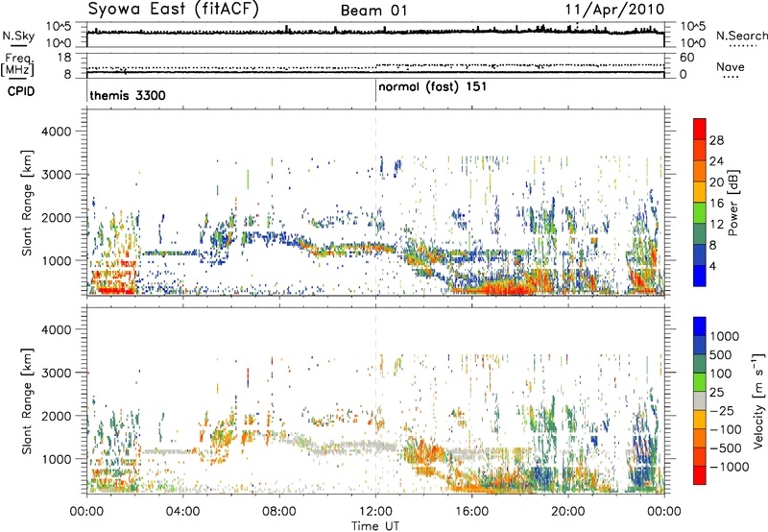The image size is (768, 532).
Task: Select the Velocity bar segment between -1000 and -500
Action: [x=700, y=456]
